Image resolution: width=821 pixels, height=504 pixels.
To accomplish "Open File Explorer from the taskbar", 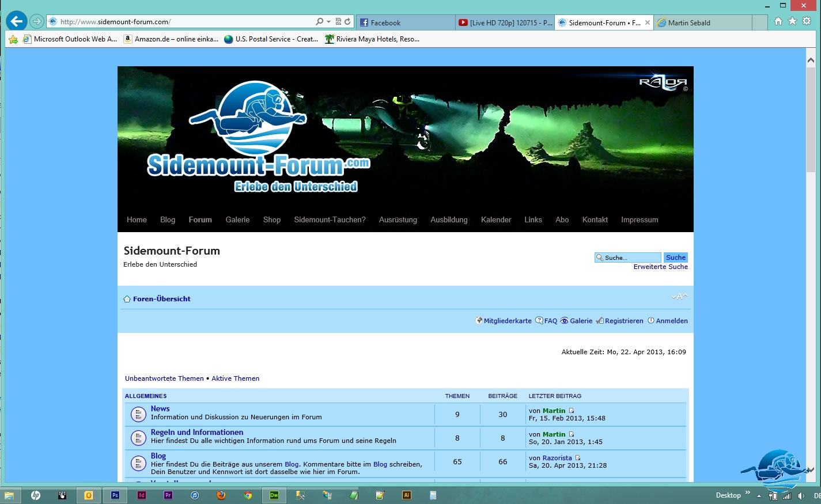I will coord(10,495).
